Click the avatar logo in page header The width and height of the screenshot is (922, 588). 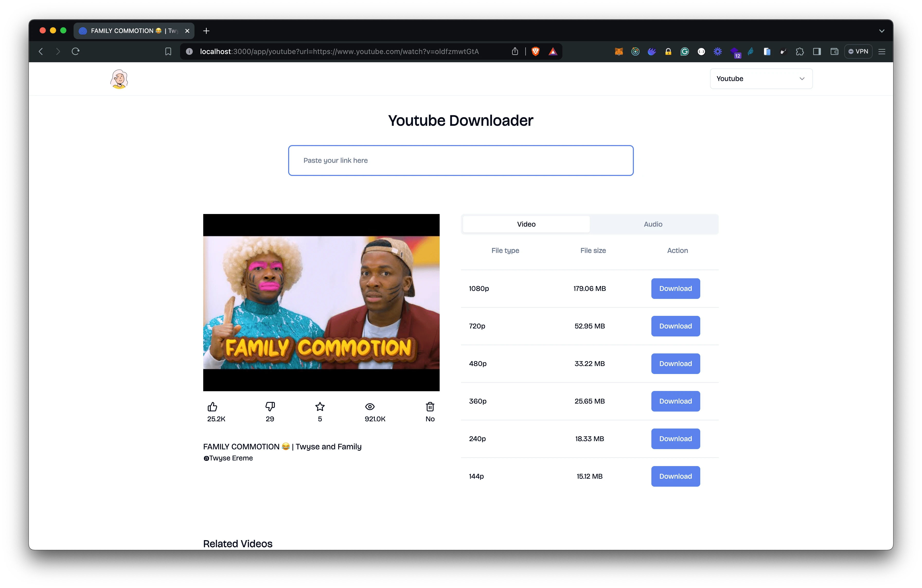pos(119,79)
